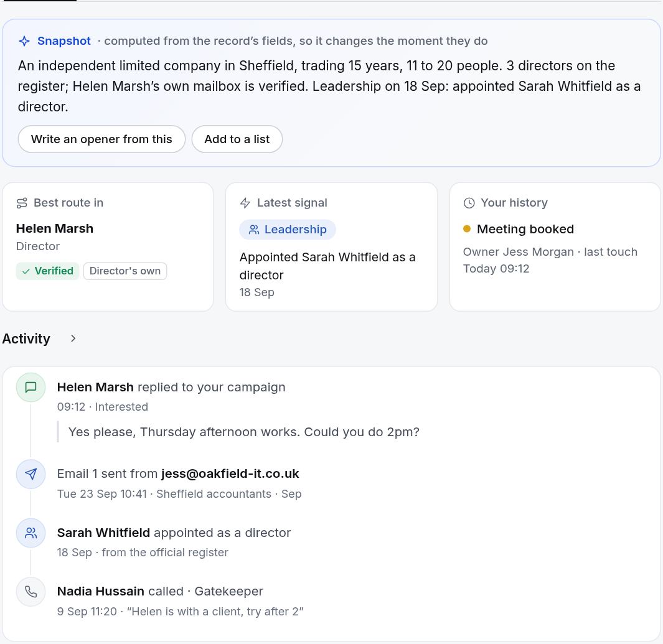Click the Best route in icon
The image size is (663, 644).
(22, 203)
